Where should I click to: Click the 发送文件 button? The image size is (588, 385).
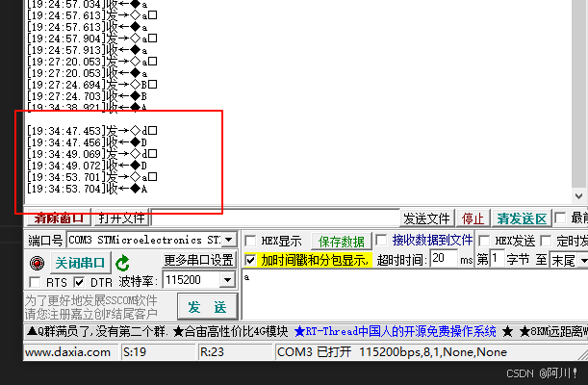[426, 218]
